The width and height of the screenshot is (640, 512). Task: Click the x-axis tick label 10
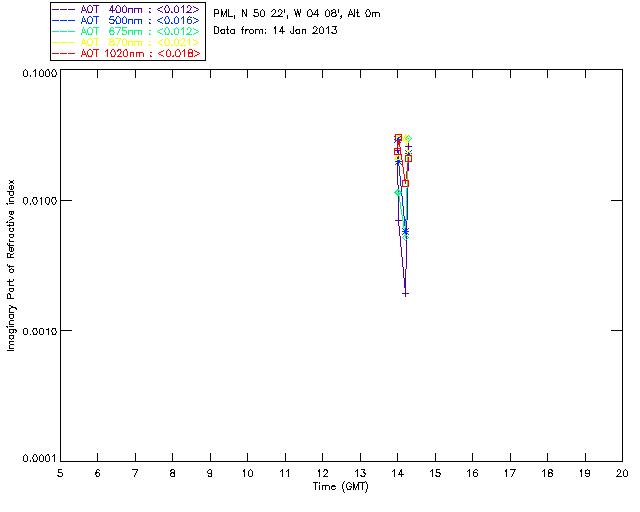click(x=248, y=474)
